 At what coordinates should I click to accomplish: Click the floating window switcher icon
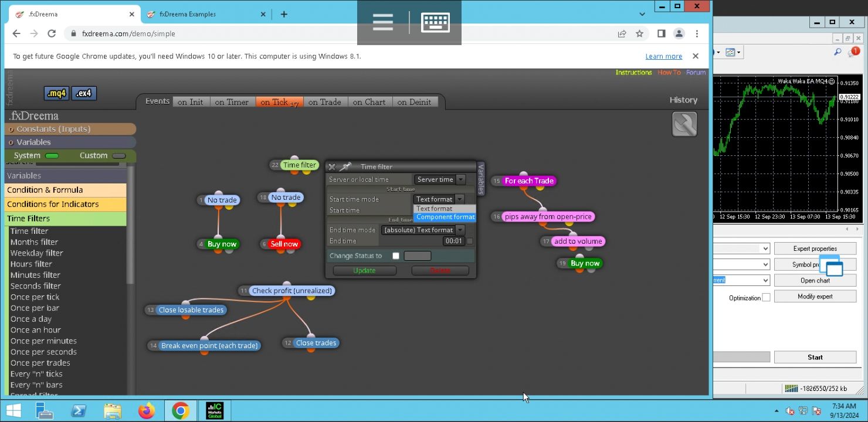[x=831, y=266]
